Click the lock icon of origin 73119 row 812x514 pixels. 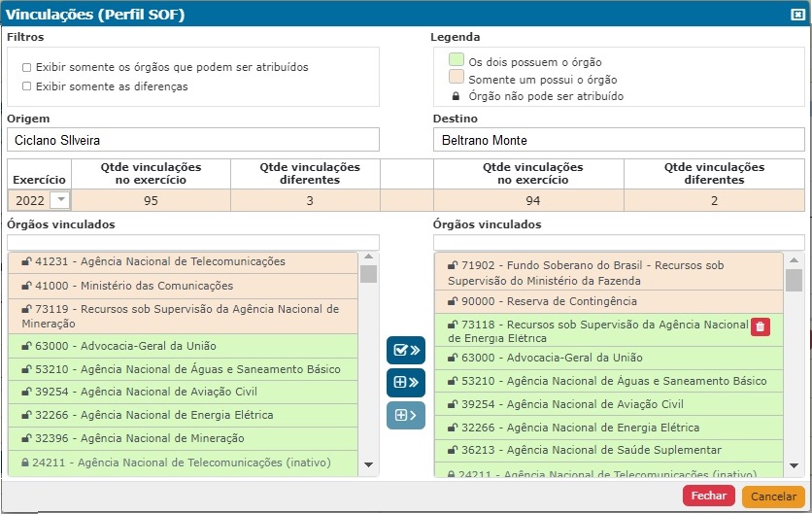[26, 309]
